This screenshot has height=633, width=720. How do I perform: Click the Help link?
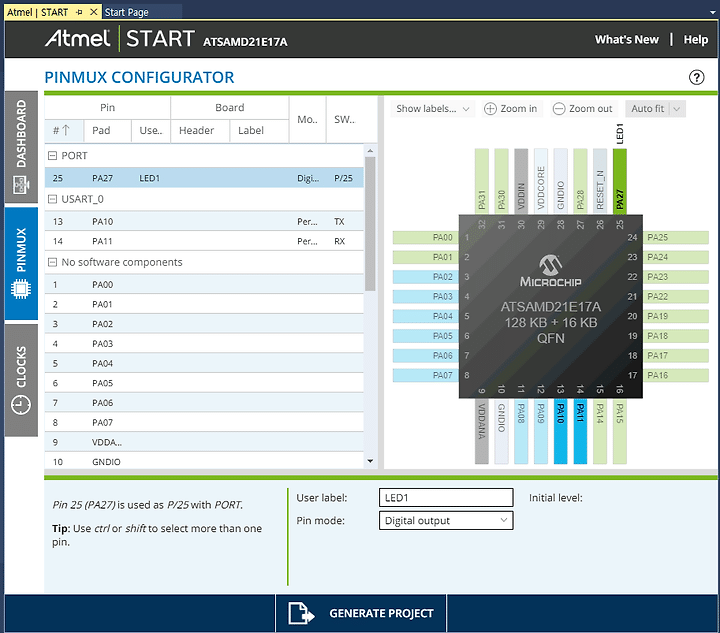[696, 40]
